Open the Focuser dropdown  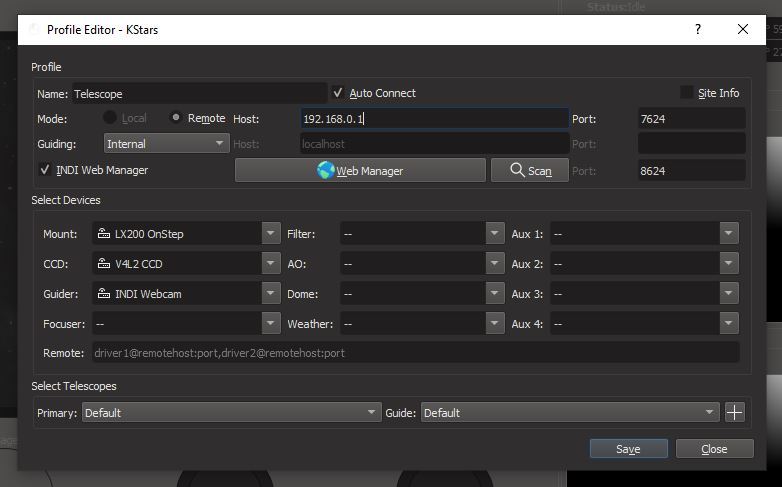(271, 323)
